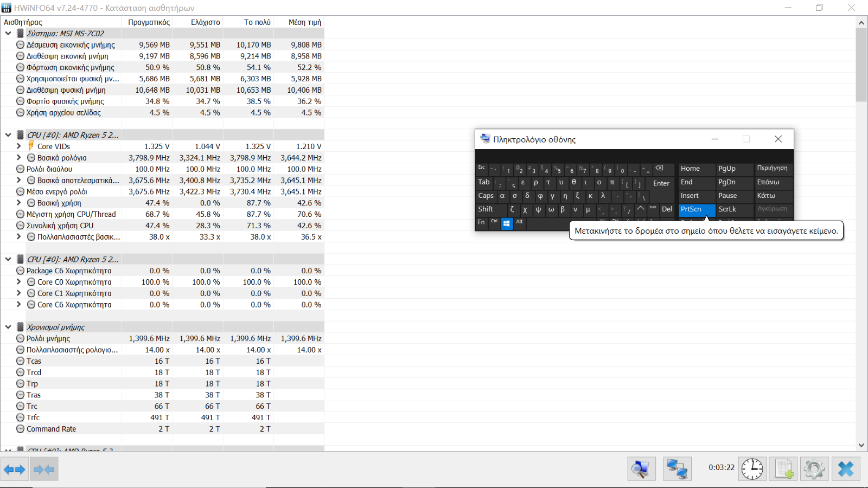
Task: Collapse first CPU [#0]: AMD Ryzen 5 group
Action: 8,135
